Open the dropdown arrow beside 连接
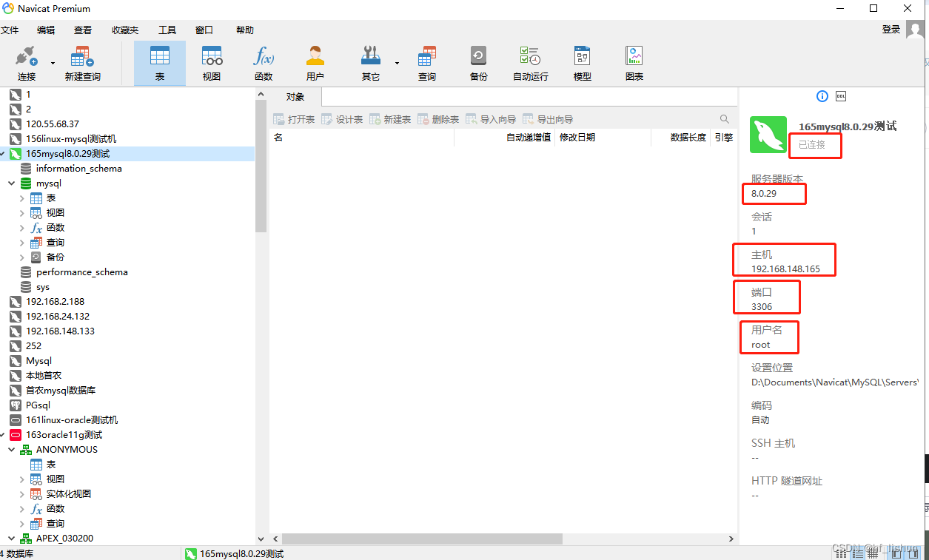 click(x=53, y=64)
